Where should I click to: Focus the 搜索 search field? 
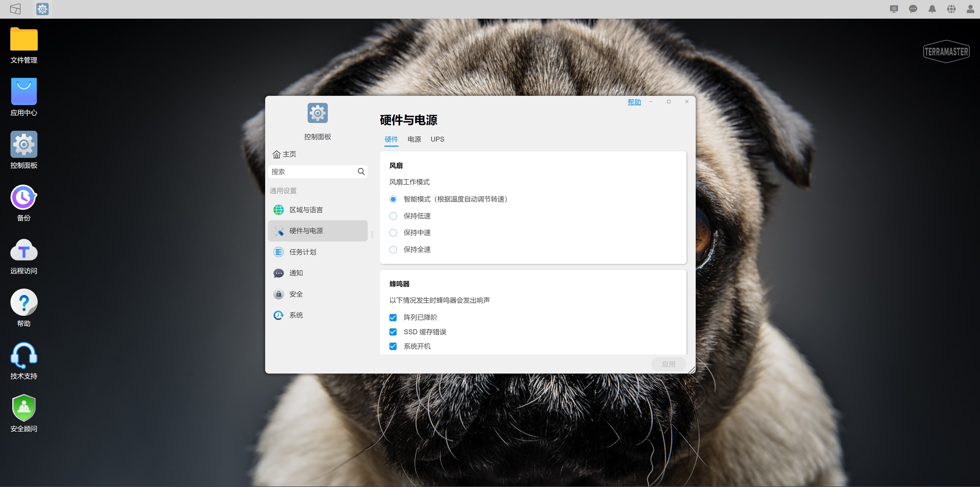coord(312,172)
